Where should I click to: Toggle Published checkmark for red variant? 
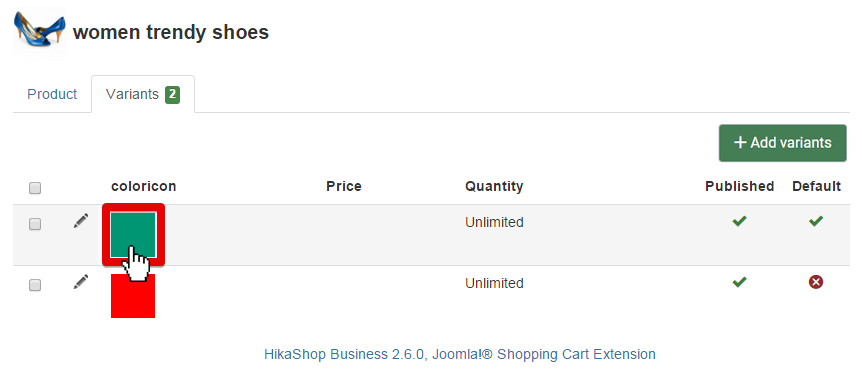(739, 282)
